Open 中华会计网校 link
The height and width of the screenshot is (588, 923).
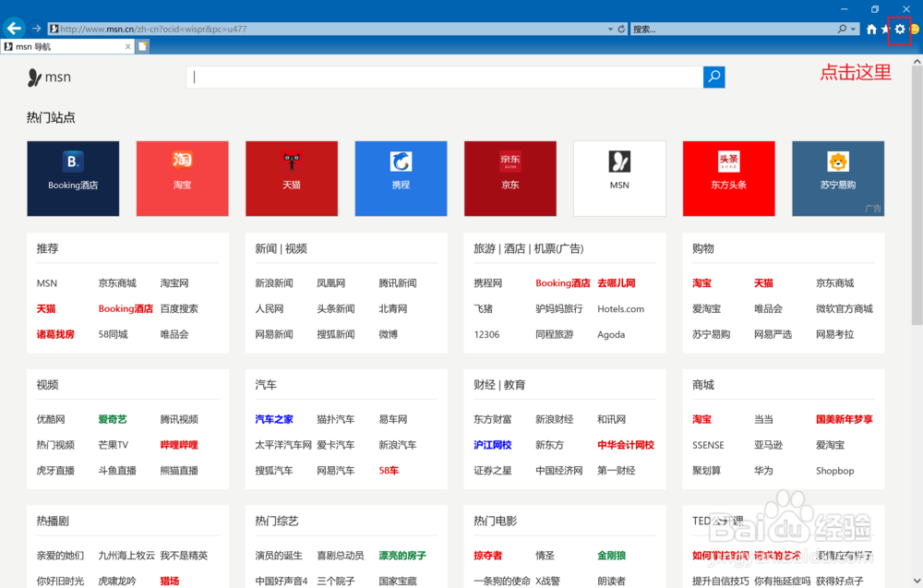pos(626,445)
